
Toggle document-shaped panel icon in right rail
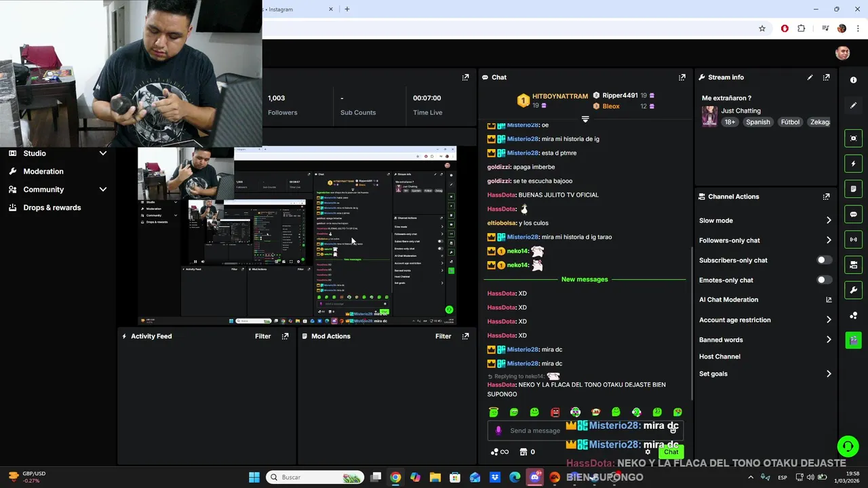[853, 188]
